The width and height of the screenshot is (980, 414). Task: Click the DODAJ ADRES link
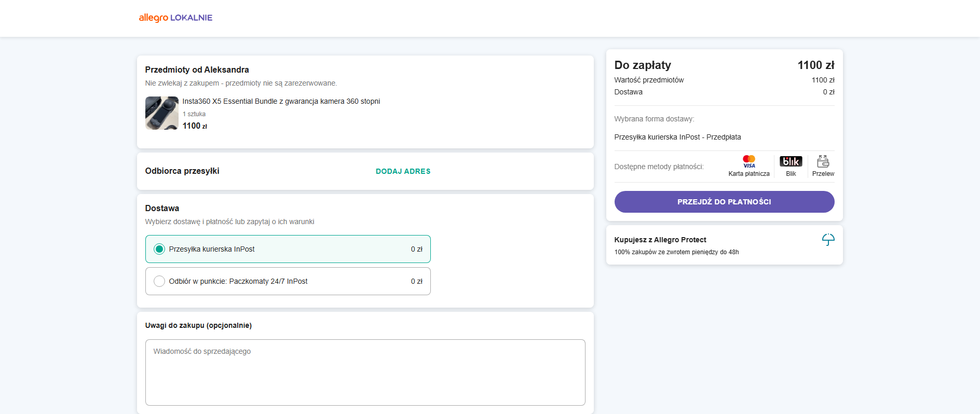coord(403,171)
